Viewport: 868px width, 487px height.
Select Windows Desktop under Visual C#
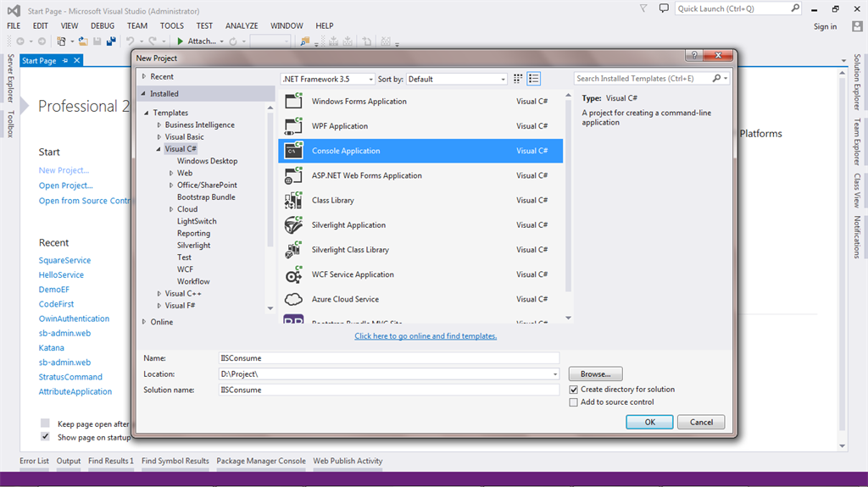pos(207,161)
